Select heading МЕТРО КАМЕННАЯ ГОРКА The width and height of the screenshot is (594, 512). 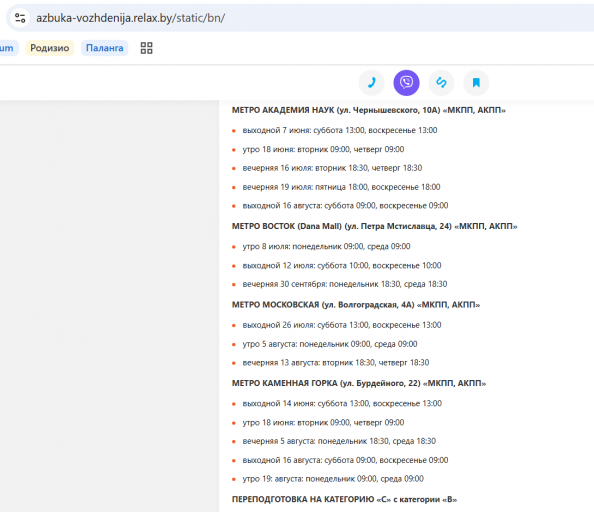[x=359, y=383]
